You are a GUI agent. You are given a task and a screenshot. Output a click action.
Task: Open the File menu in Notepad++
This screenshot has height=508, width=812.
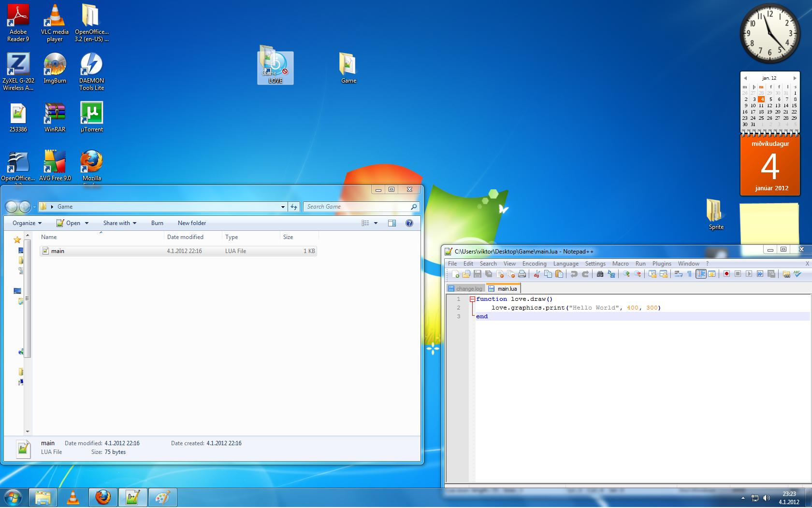point(452,264)
